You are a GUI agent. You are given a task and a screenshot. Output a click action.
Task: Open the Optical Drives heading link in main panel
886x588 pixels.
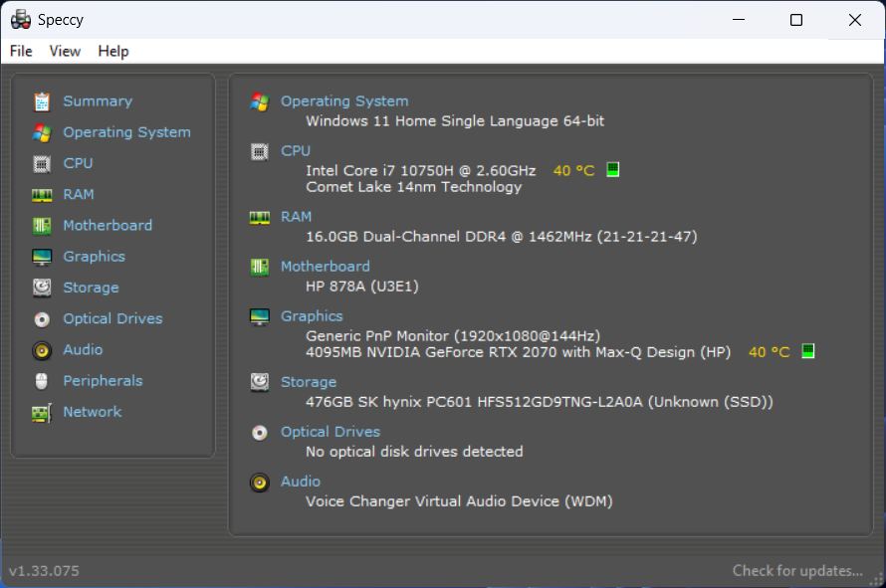coord(331,432)
